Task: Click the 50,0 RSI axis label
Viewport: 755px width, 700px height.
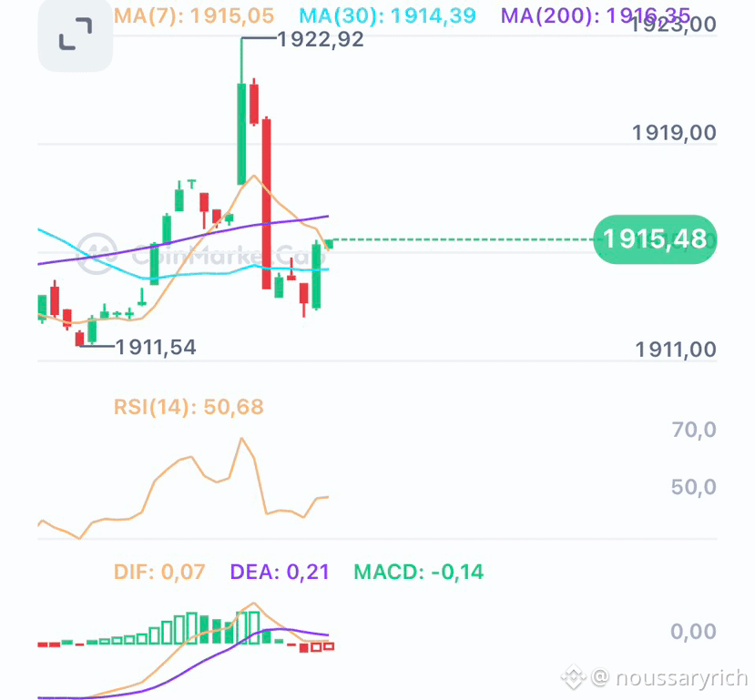Action: 694,487
